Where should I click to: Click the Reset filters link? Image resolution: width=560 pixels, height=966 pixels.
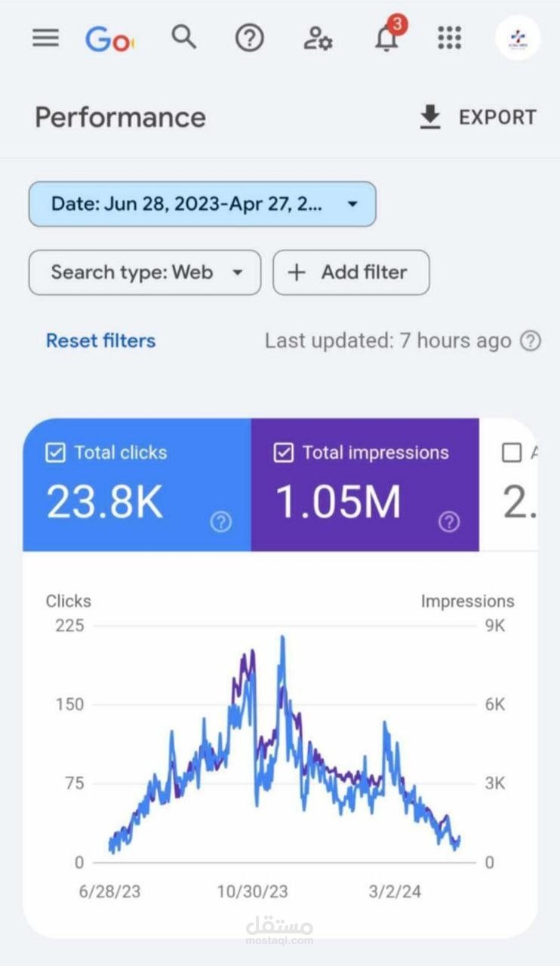(x=100, y=340)
